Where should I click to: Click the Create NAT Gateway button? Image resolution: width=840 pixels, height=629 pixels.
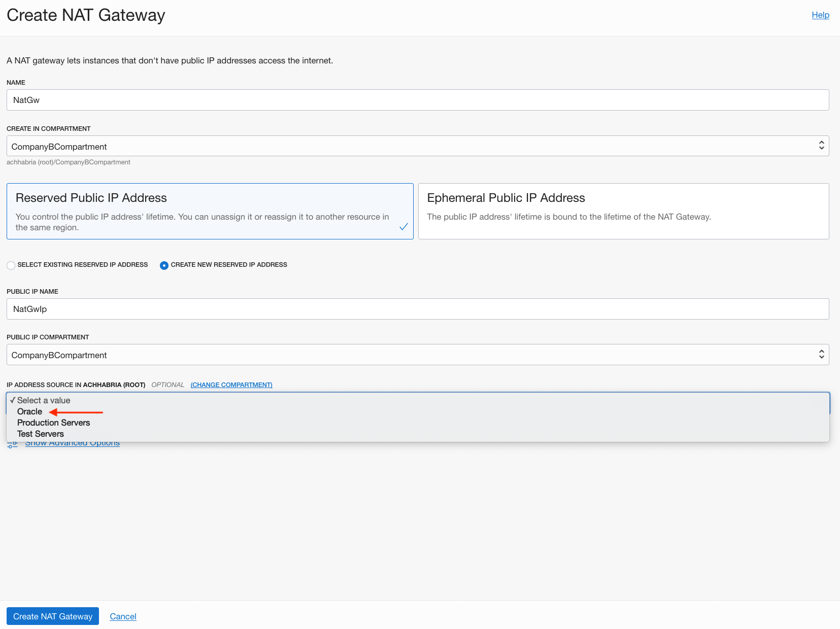tap(52, 616)
